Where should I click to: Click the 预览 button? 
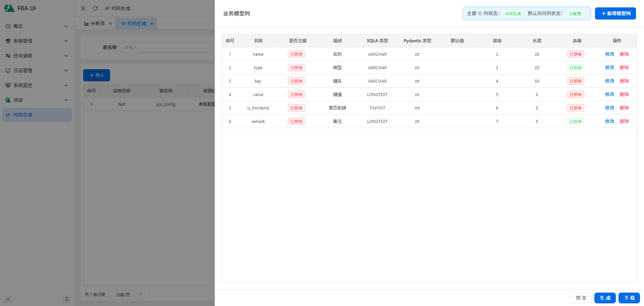[581, 298]
